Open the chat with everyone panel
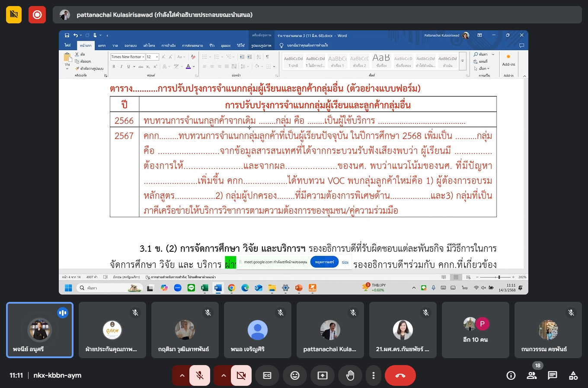588x388 pixels. 553,375
